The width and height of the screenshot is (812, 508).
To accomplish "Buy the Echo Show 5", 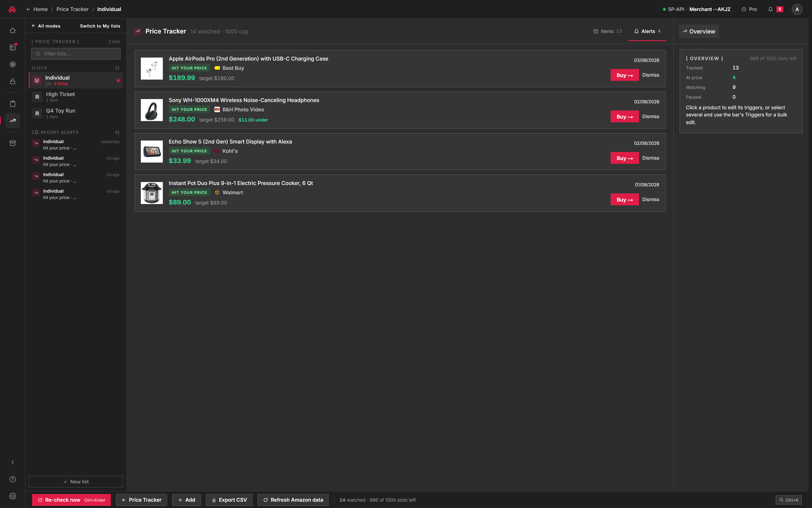I will pos(624,158).
